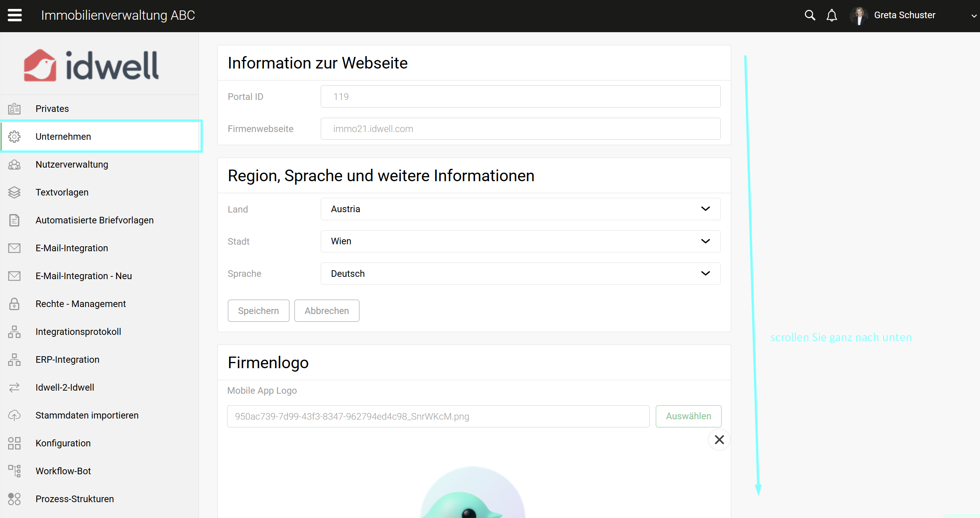The image size is (980, 518).
Task: Expand the Sprache dropdown showing Deutsch
Action: pos(520,273)
